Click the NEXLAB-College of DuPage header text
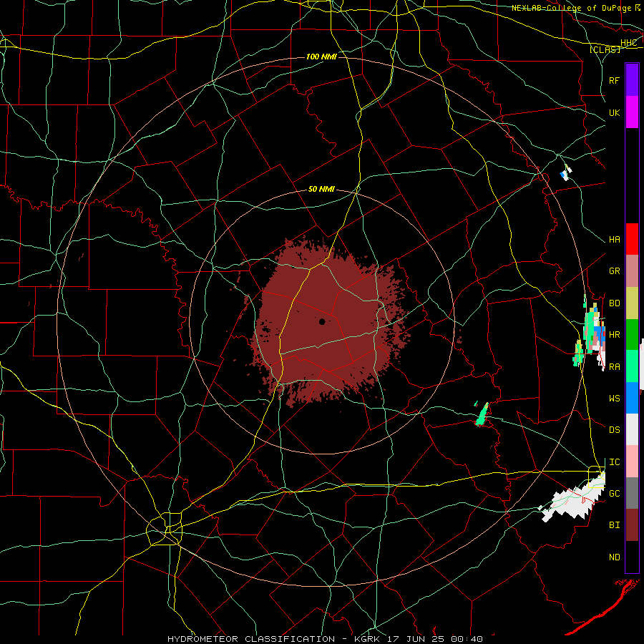This screenshot has width=644, height=644. coord(571,8)
